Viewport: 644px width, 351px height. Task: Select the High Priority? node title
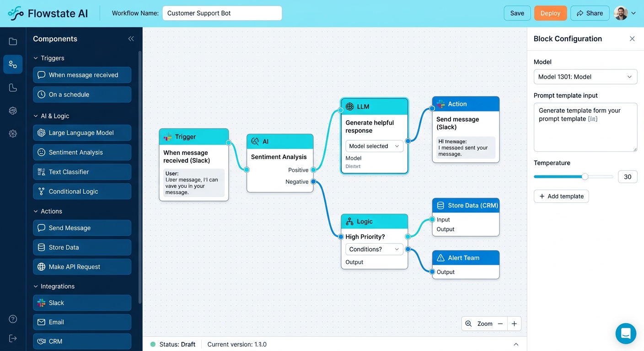coord(365,237)
